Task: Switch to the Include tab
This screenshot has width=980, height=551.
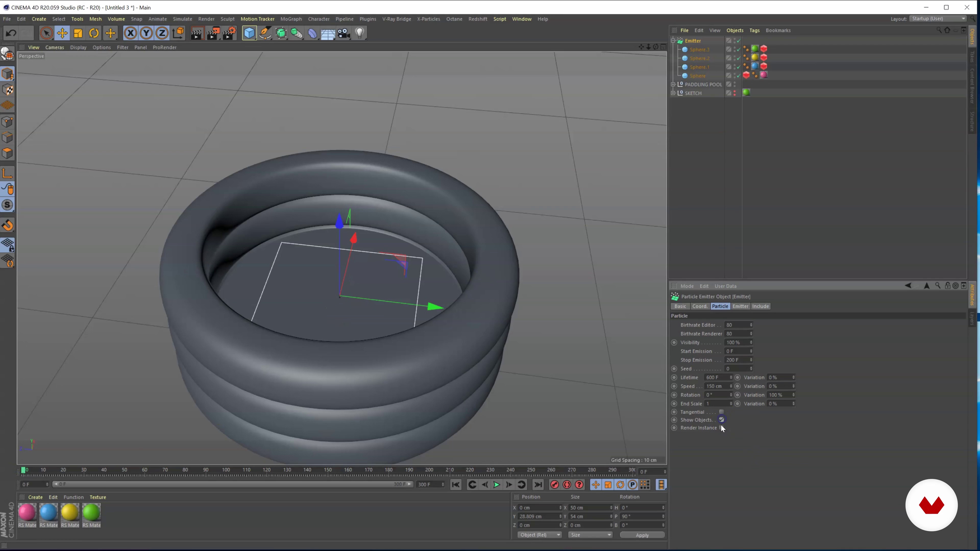Action: 761,306
